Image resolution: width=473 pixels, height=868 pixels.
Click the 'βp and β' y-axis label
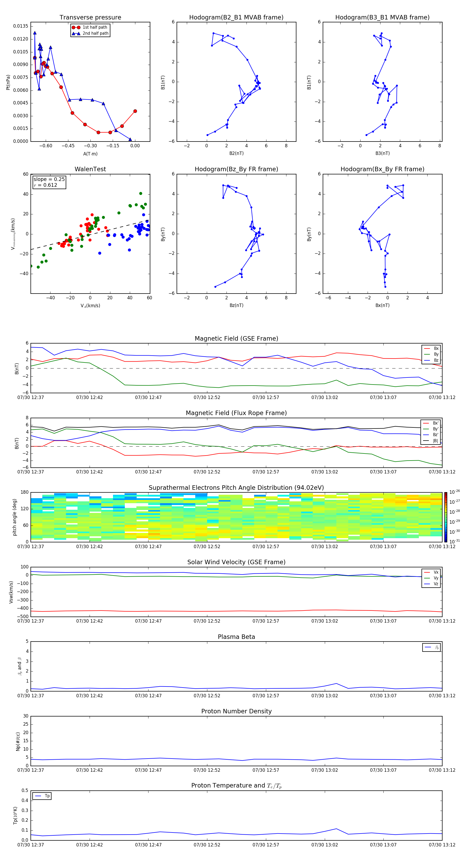tap(19, 666)
